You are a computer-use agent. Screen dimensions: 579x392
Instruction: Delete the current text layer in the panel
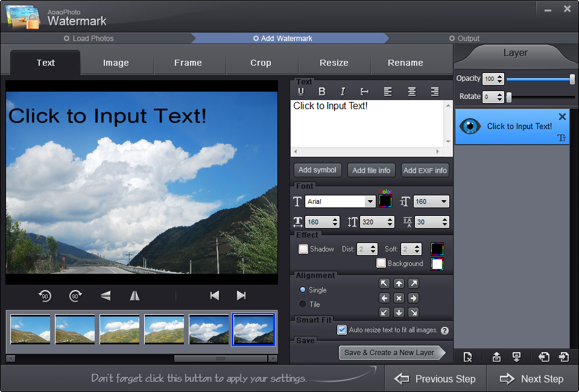pyautogui.click(x=562, y=116)
